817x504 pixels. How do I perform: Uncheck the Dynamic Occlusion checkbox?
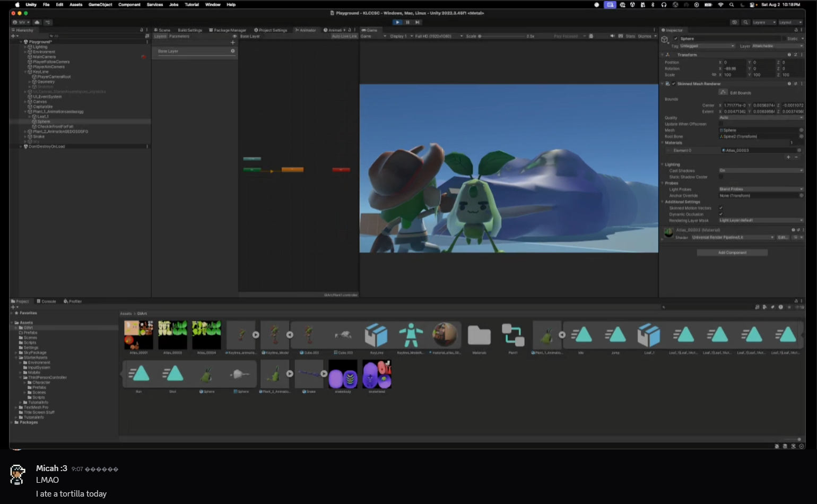point(721,214)
